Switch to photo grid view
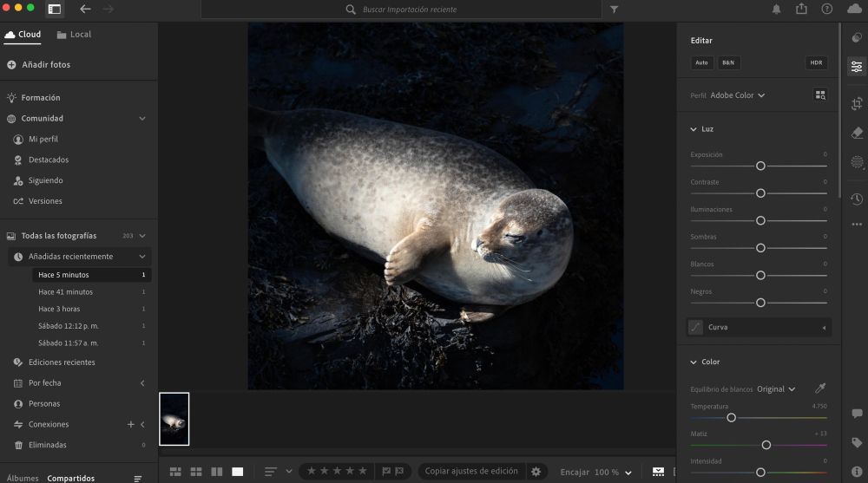 175,472
